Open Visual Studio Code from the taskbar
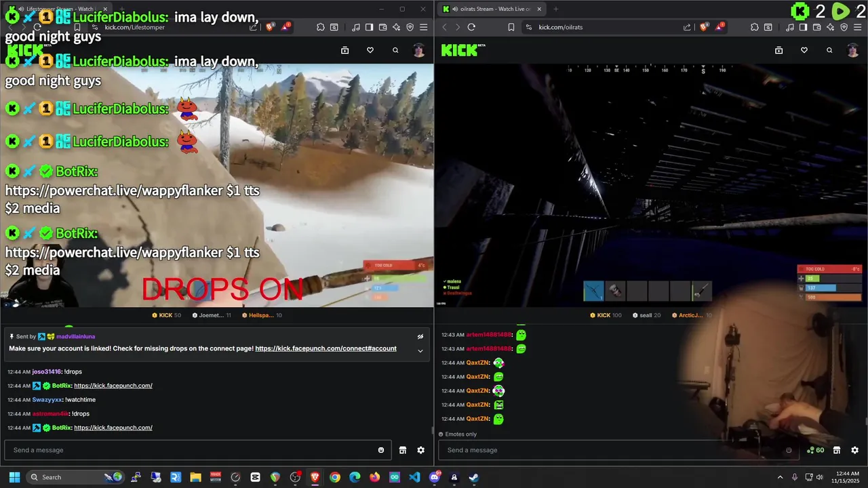 (414, 477)
